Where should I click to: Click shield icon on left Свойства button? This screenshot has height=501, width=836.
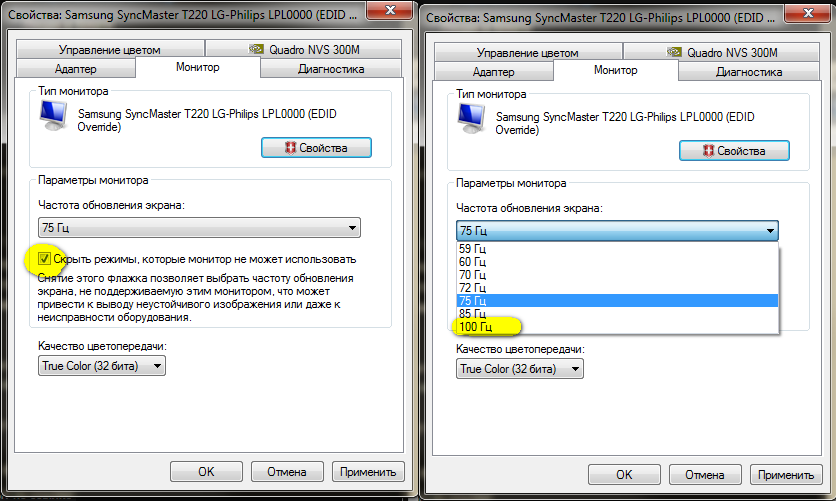pos(290,148)
